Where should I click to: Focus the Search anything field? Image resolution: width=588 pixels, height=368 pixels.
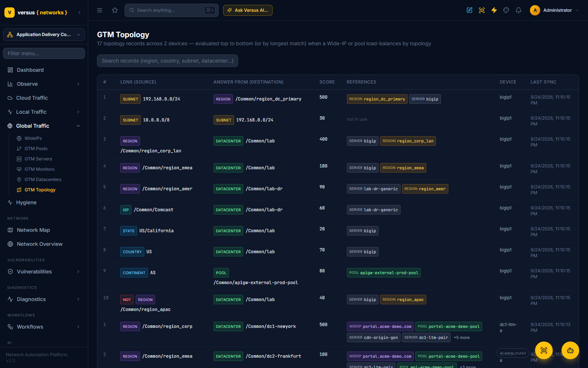coord(172,10)
